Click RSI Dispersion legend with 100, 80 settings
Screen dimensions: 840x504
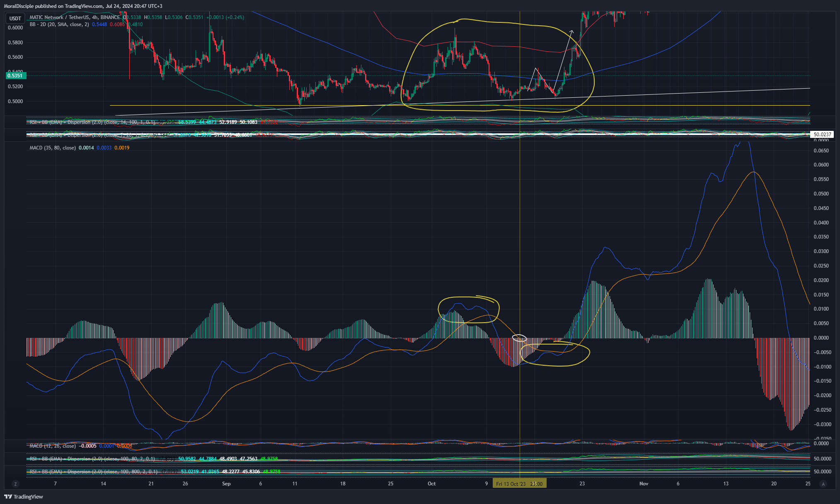pyautogui.click(x=92, y=459)
